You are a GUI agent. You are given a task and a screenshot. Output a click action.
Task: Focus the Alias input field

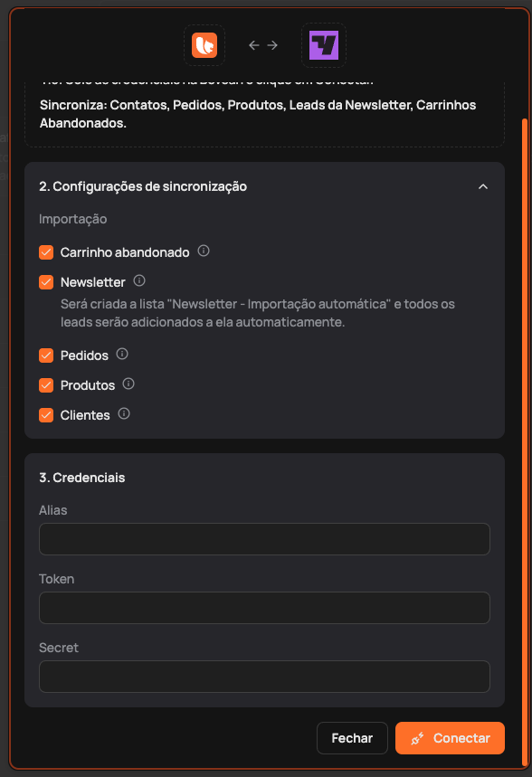264,538
